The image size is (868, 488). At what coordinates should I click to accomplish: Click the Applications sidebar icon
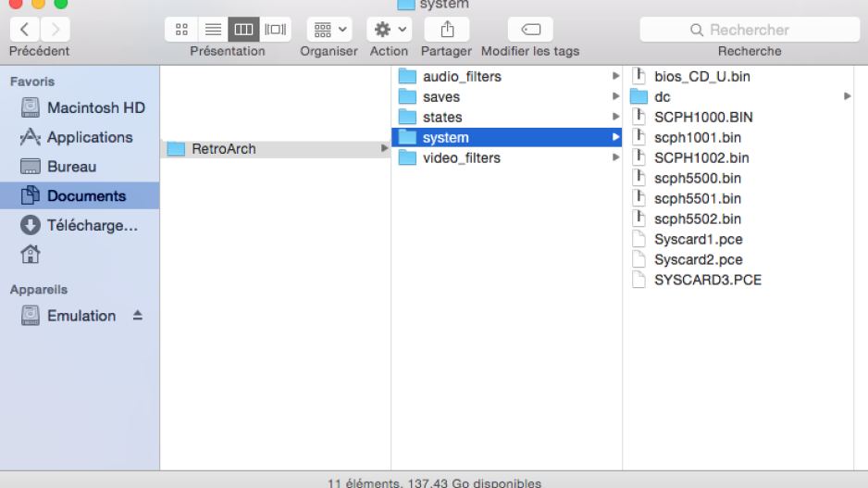(x=31, y=137)
